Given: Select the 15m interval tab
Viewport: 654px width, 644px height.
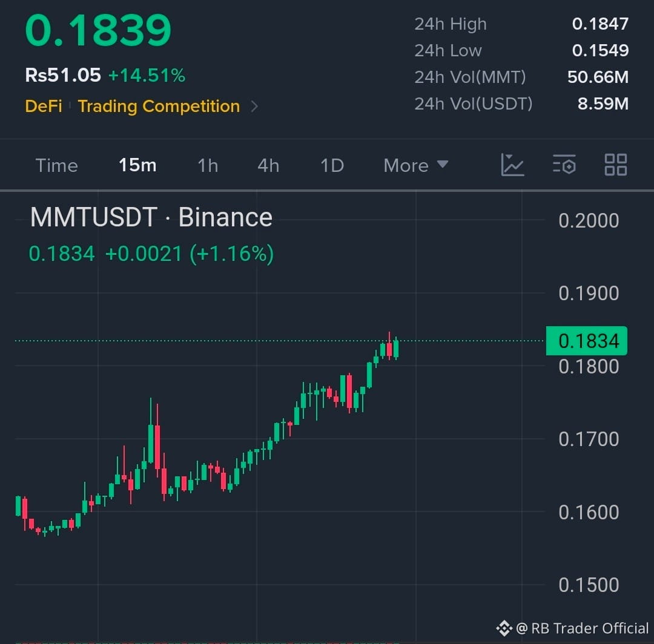Looking at the screenshot, I should (137, 165).
